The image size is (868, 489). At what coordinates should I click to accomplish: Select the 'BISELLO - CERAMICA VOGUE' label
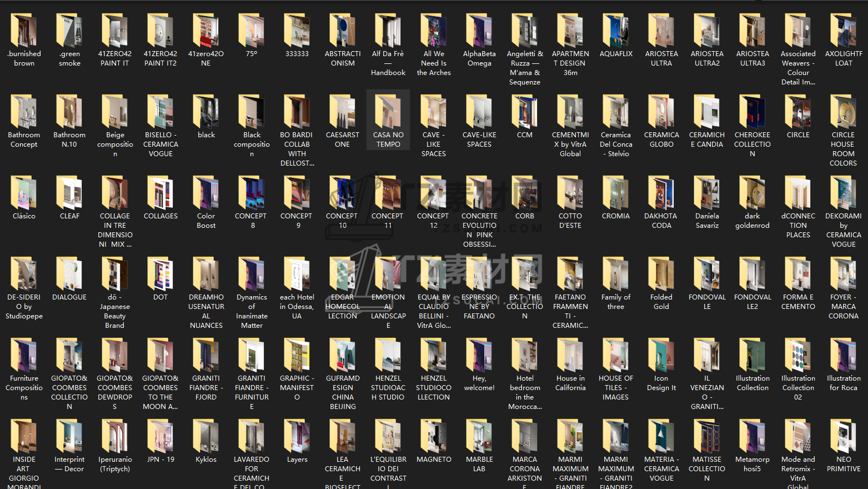point(160,144)
